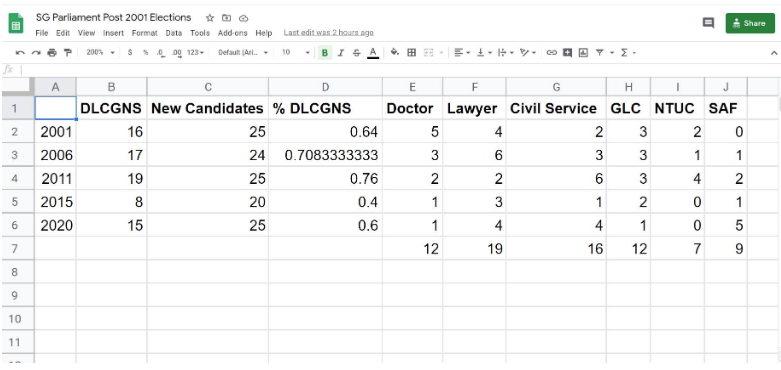Select the Lawyer total '19'
Viewport: 781px width, 370px height.
point(474,248)
